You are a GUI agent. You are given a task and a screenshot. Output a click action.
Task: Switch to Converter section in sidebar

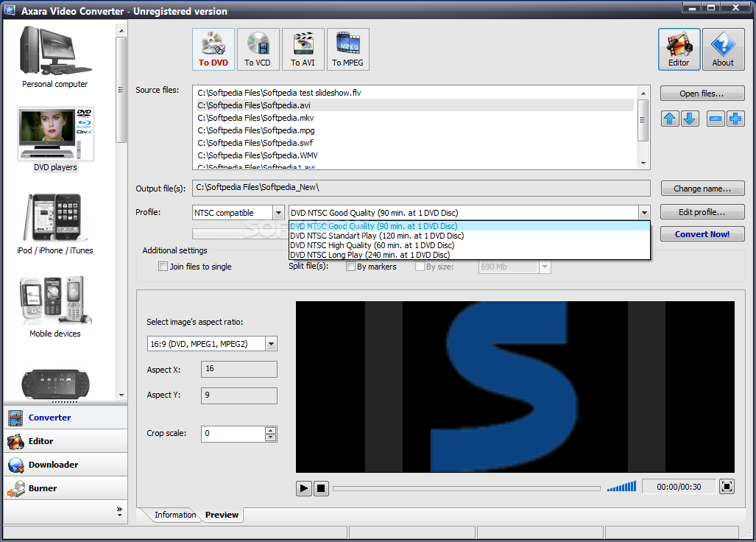66,418
